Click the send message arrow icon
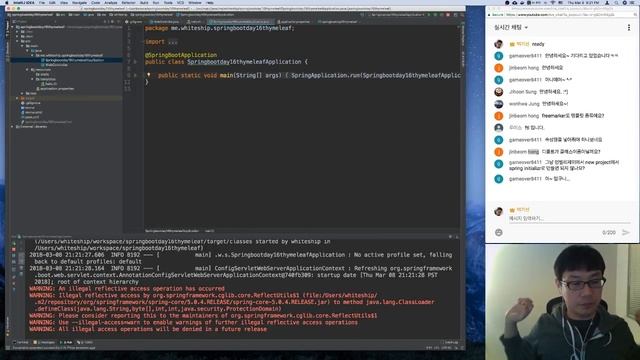The image size is (640, 360). (x=626, y=232)
